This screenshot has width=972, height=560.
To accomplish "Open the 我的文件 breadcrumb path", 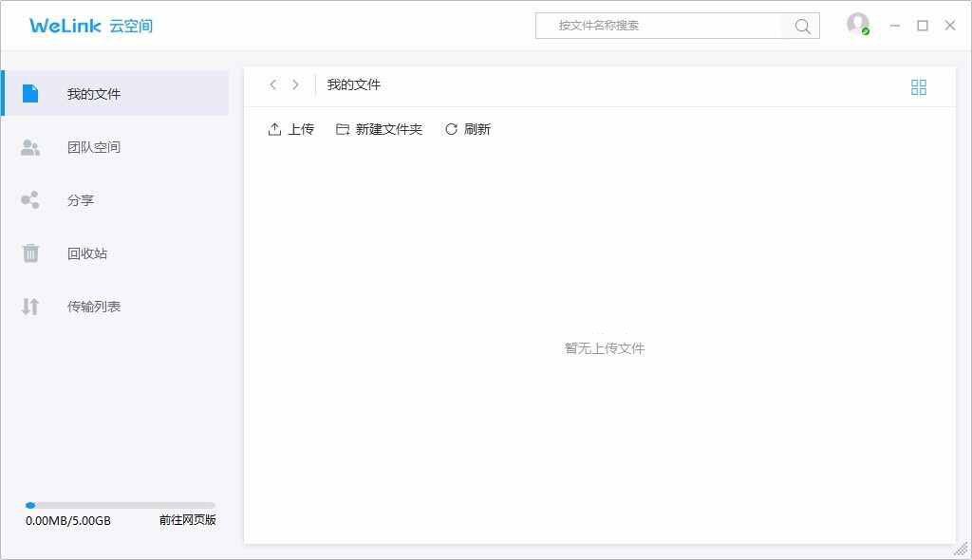I will (352, 84).
